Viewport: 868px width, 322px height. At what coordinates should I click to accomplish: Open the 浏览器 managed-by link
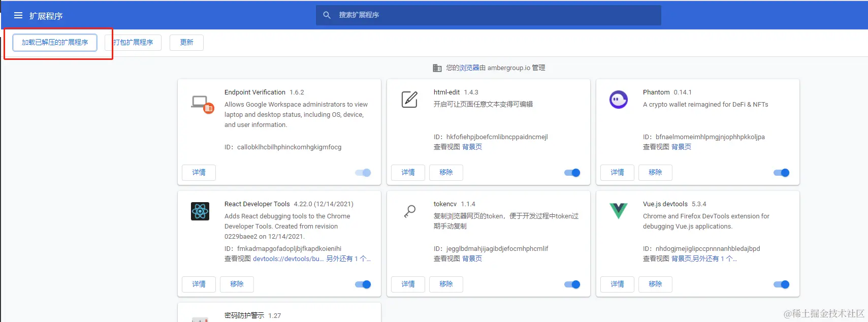pyautogui.click(x=469, y=68)
